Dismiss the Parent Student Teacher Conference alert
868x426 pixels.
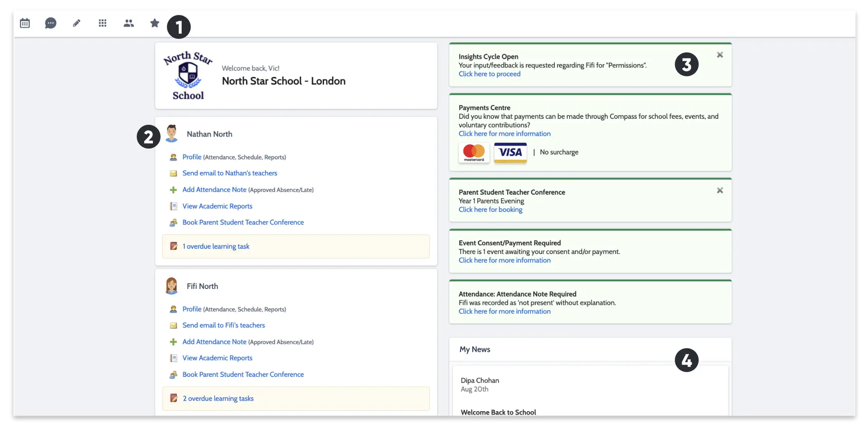pyautogui.click(x=720, y=190)
